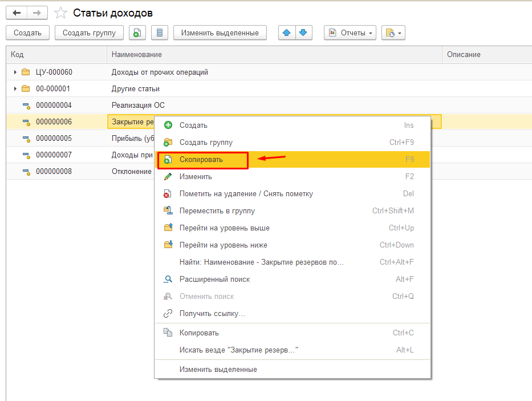This screenshot has height=401, width=532.
Task: Click item icon of row 000000007
Action: (x=26, y=155)
